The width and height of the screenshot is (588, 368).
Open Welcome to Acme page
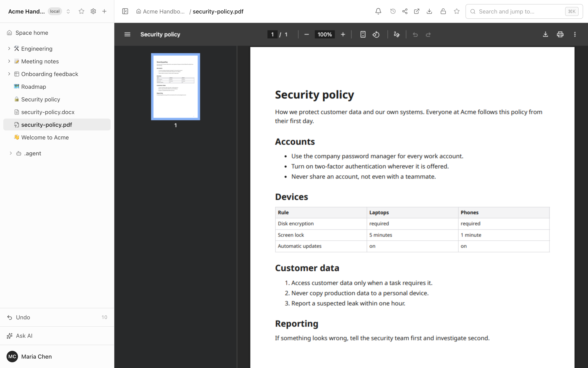tap(57, 137)
